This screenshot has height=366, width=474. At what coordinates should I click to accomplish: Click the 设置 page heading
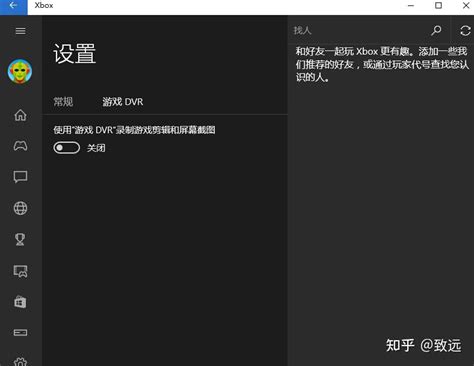coord(74,54)
